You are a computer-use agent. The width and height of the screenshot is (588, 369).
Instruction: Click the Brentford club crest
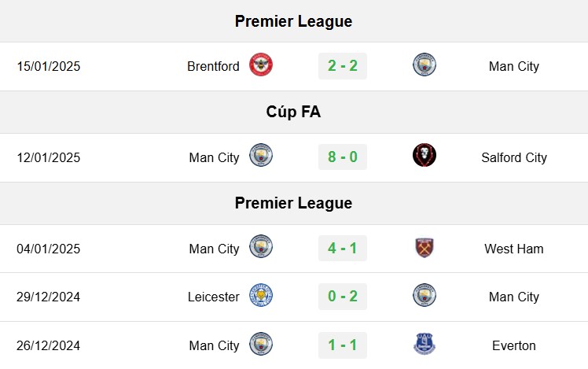tap(261, 65)
